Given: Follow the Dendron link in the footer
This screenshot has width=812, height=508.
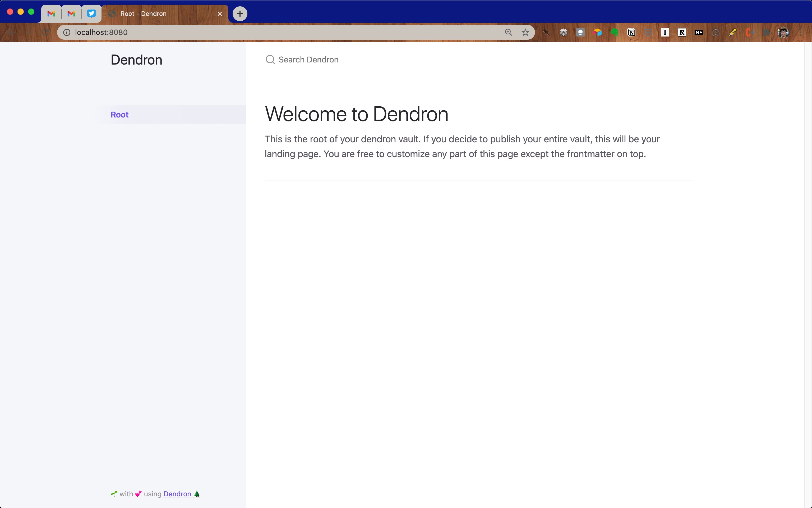Looking at the screenshot, I should coord(177,494).
